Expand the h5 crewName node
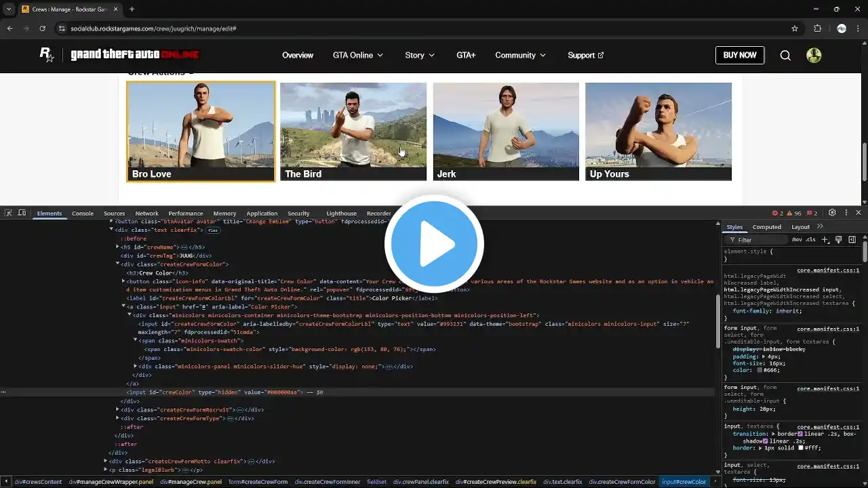Viewport: 868px width, 488px height. pyautogui.click(x=118, y=247)
